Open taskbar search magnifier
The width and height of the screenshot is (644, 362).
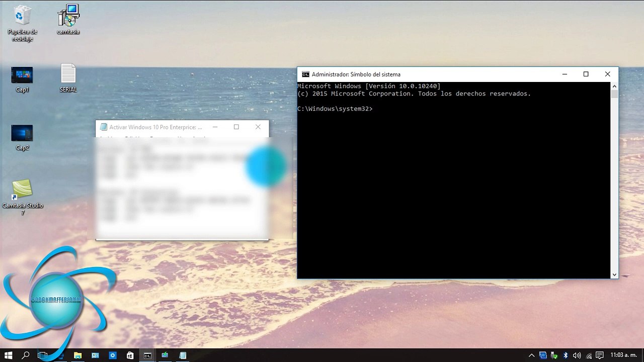pos(26,355)
